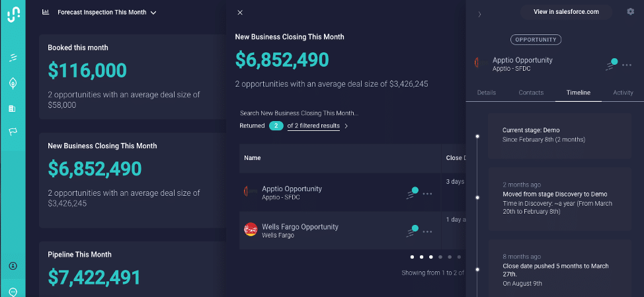
Task: Click the $6,852,490 amount in dashboard card
Action: [x=95, y=169]
